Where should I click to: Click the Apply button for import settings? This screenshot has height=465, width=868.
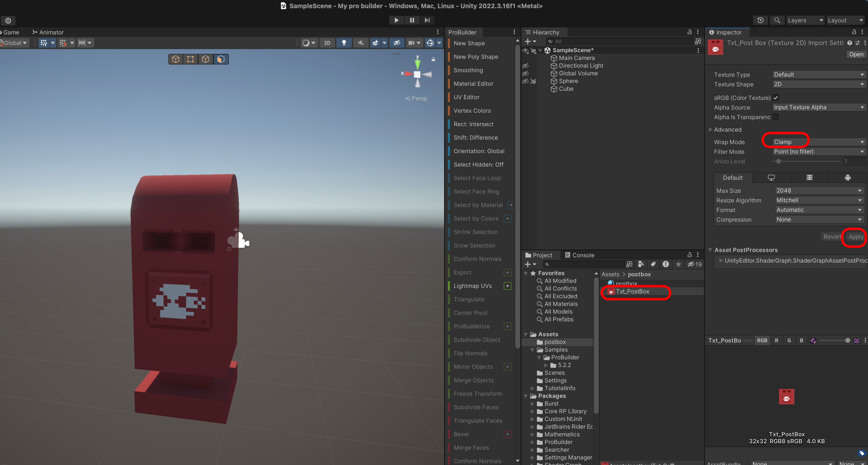855,237
